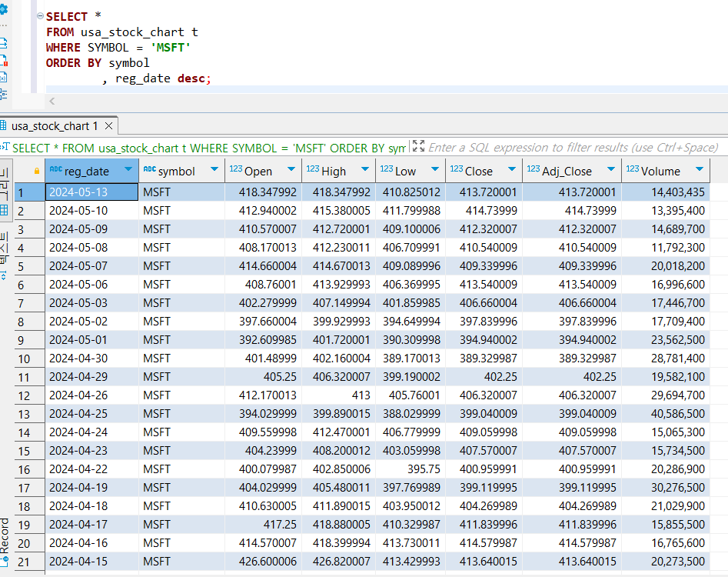The width and height of the screenshot is (728, 577).
Task: Select cell reg_date 2024-05-13
Action: click(x=92, y=192)
